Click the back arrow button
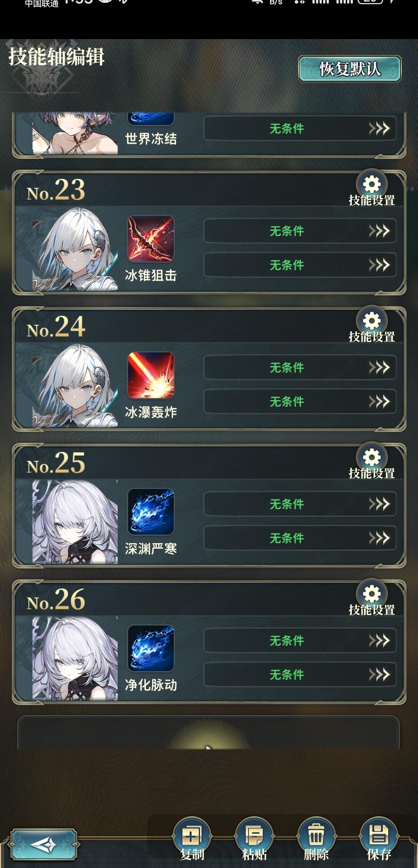 (43, 844)
